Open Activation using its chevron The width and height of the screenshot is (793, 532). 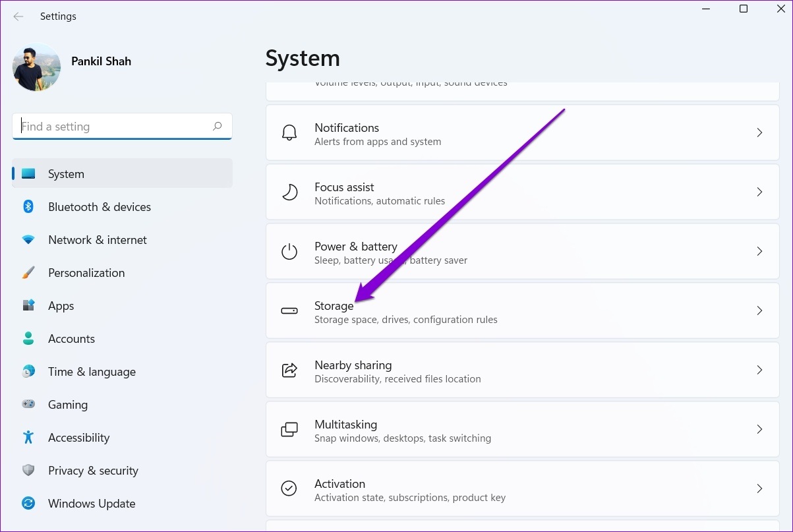(759, 488)
